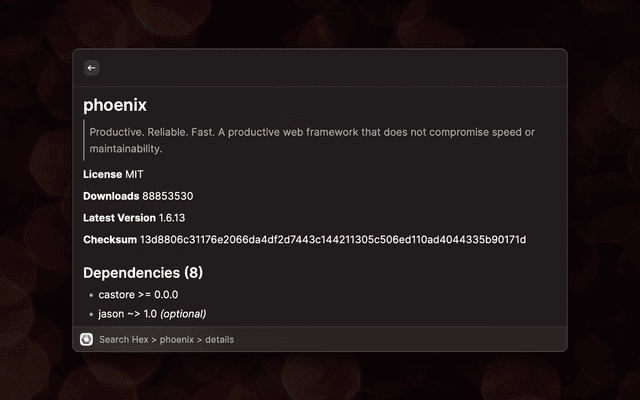Screen dimensions: 640x400
Task: Click the back arrow button
Action: pyautogui.click(x=91, y=68)
